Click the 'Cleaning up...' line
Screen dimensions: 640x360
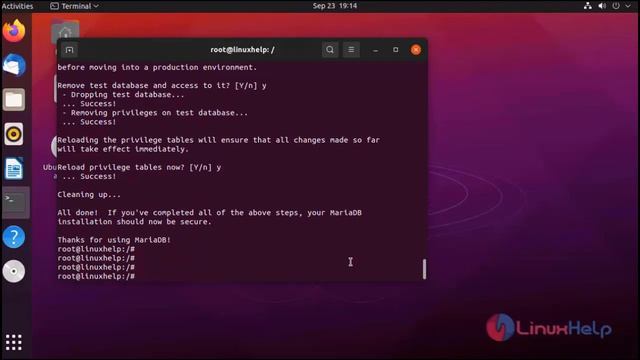click(89, 195)
